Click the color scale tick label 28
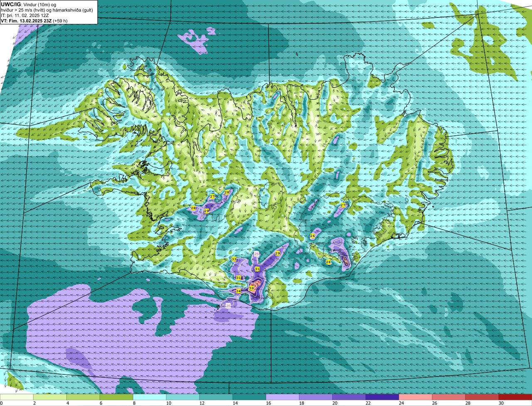The image size is (532, 406). pos(468,403)
